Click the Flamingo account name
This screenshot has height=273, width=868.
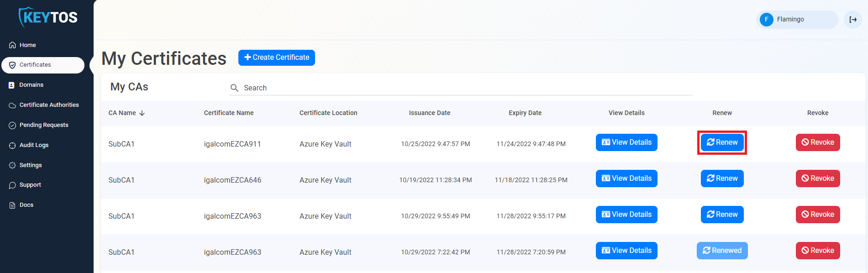point(790,19)
